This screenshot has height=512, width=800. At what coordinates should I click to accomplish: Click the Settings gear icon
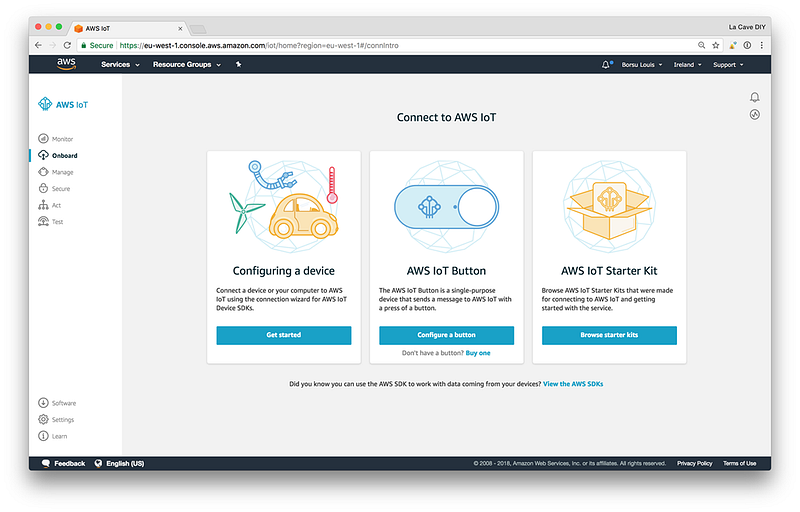43,419
